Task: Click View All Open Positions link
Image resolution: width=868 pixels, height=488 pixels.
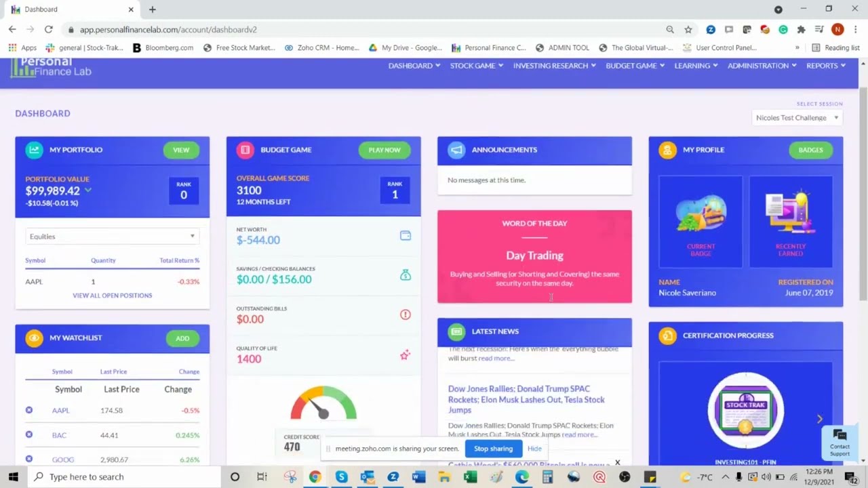Action: coord(113,296)
